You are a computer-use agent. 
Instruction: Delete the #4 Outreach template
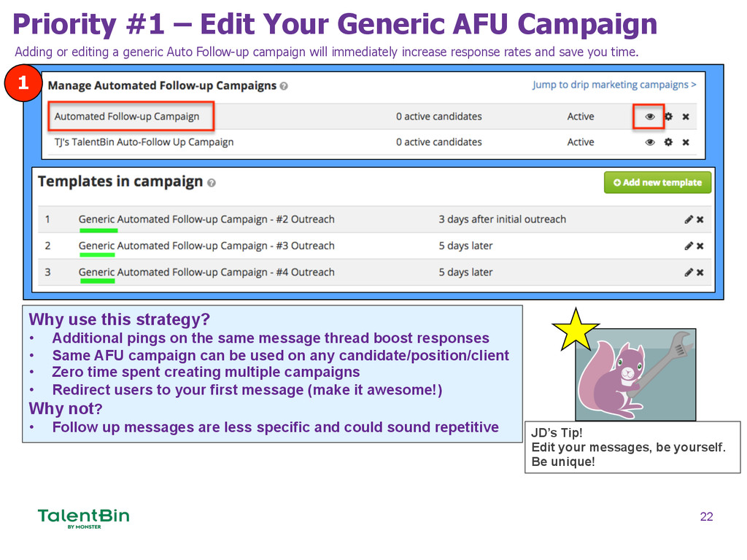pos(700,273)
